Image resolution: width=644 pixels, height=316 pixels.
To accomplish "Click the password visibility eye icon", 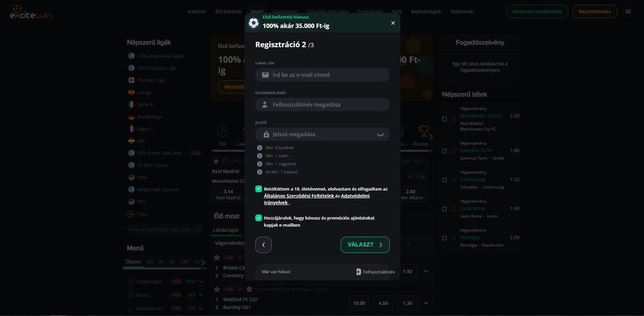I will pos(381,134).
